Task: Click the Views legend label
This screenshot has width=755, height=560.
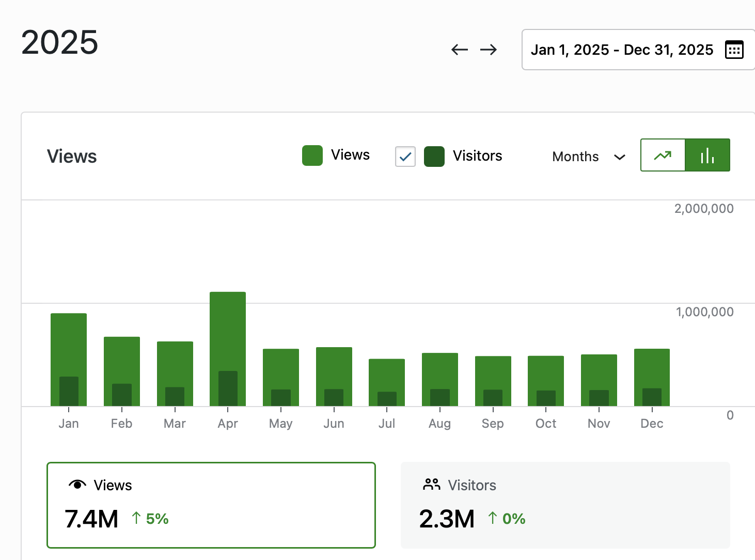Action: tap(350, 155)
